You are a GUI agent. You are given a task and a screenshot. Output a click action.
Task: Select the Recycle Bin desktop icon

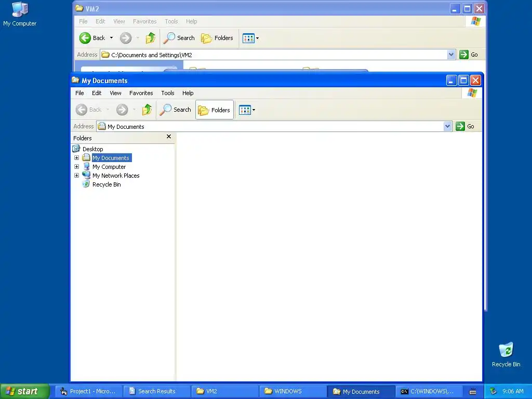click(506, 355)
